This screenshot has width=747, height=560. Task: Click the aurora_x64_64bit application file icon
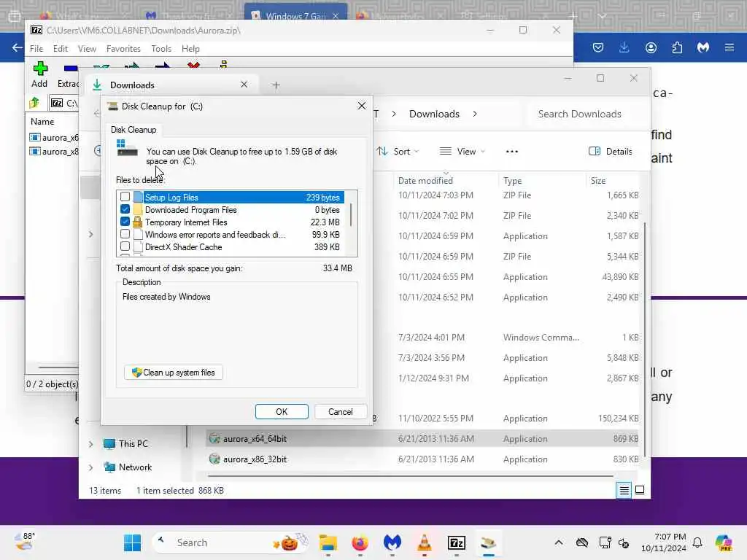(214, 438)
